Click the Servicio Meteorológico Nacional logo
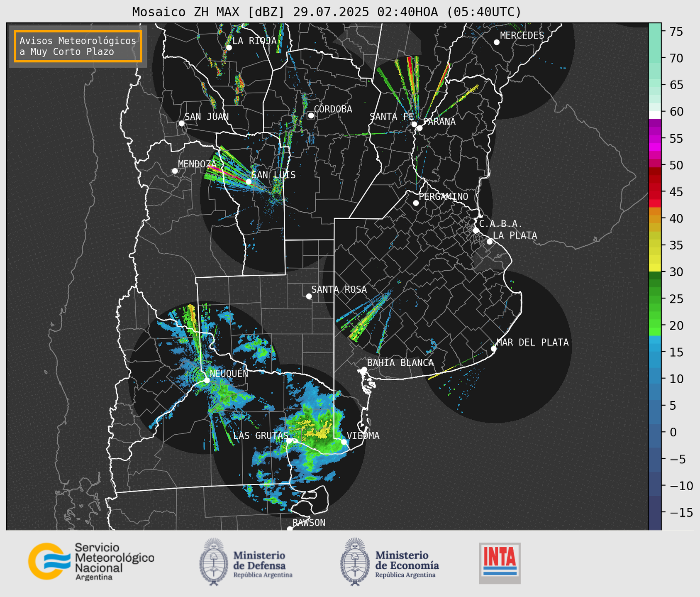 [x=91, y=561]
